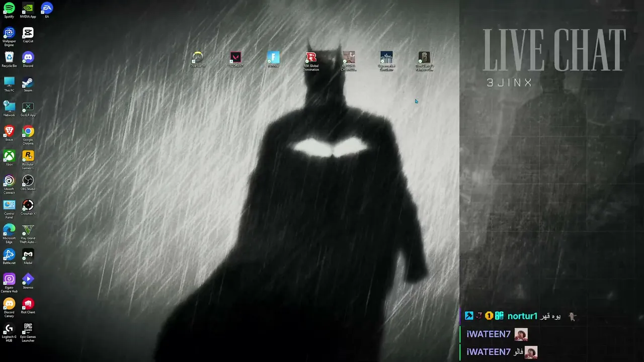The height and width of the screenshot is (362, 644).
Task: Select the Recycle Bin icon
Action: click(x=9, y=60)
